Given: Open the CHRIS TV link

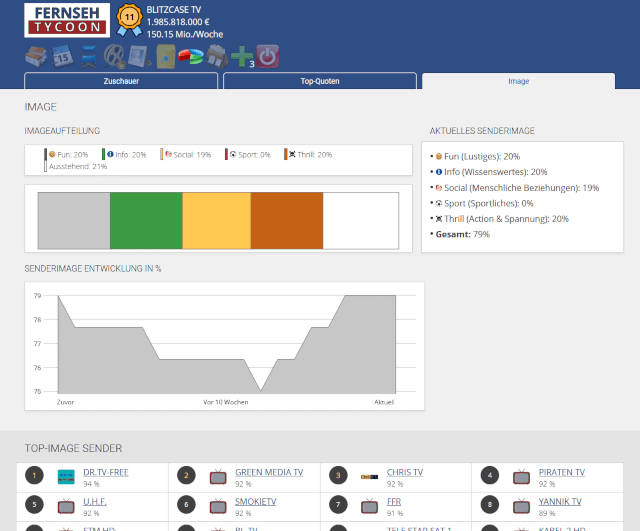Looking at the screenshot, I should tap(405, 472).
